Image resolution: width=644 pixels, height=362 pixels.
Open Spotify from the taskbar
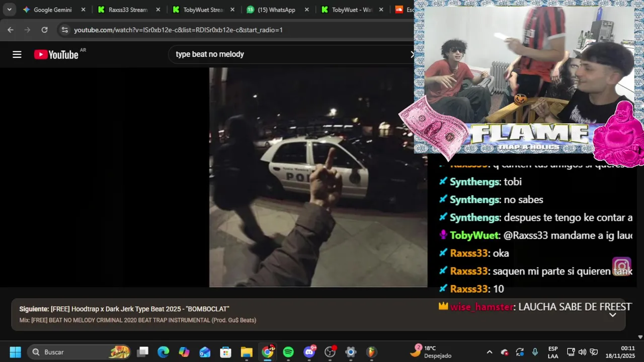[288, 352]
